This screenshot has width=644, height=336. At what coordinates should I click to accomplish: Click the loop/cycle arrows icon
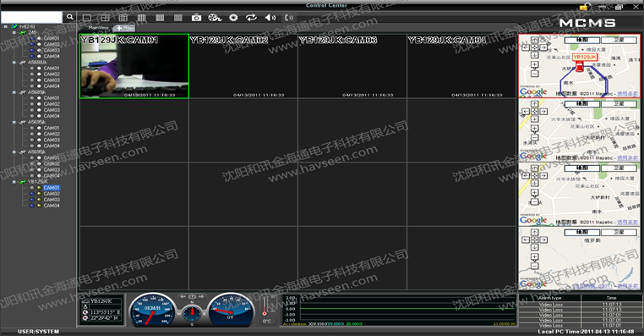click(251, 17)
